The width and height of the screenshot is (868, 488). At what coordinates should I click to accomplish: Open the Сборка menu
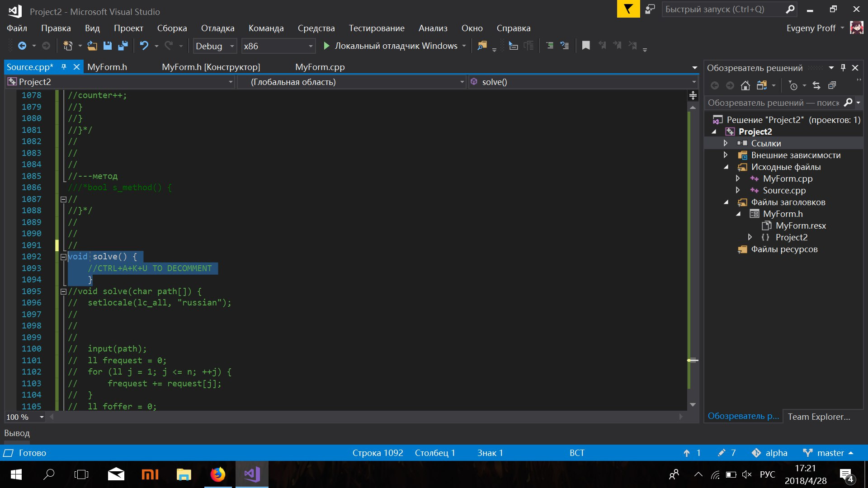click(x=172, y=28)
